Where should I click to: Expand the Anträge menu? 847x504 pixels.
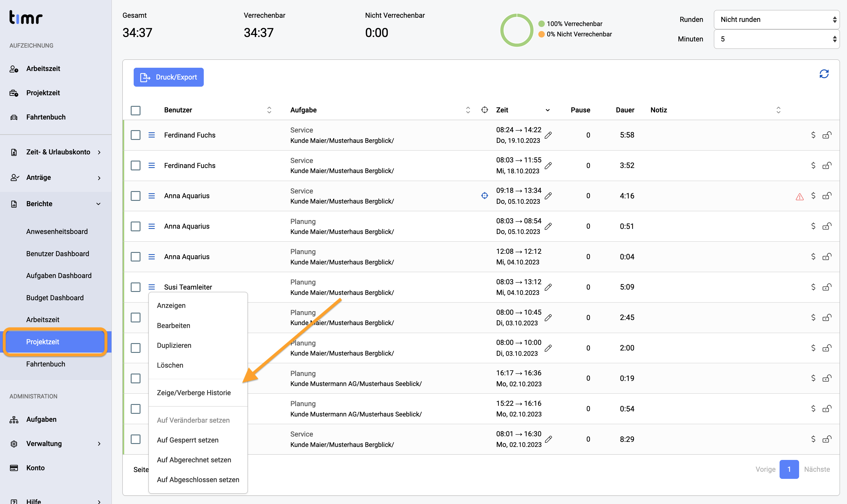click(x=56, y=178)
